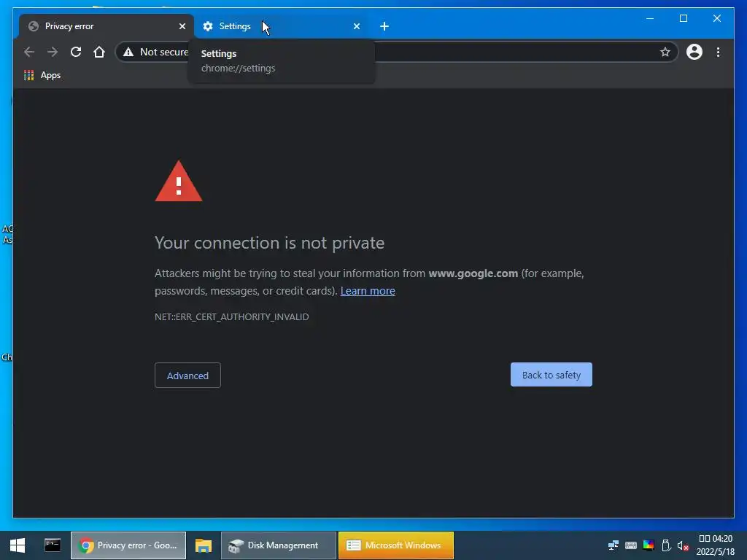Go back with the browser back arrow
This screenshot has width=747, height=560.
pos(29,52)
